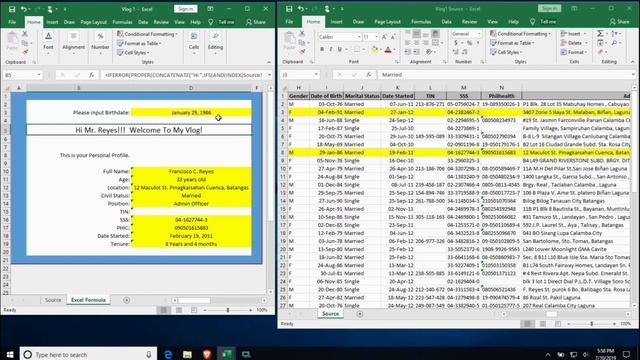Viewport: 640px width, 360px height.
Task: Select Source sheet tab in Vlog 1 window
Action: pos(53,300)
